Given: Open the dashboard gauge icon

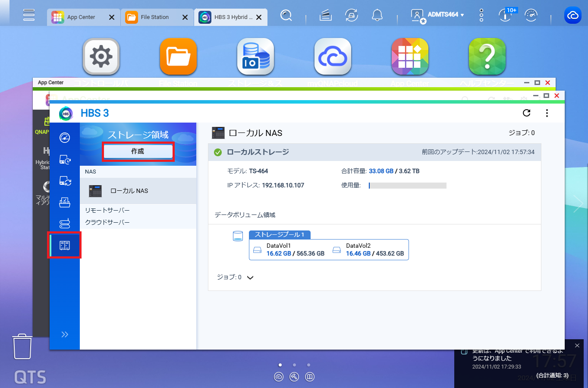Looking at the screenshot, I should tap(531, 16).
